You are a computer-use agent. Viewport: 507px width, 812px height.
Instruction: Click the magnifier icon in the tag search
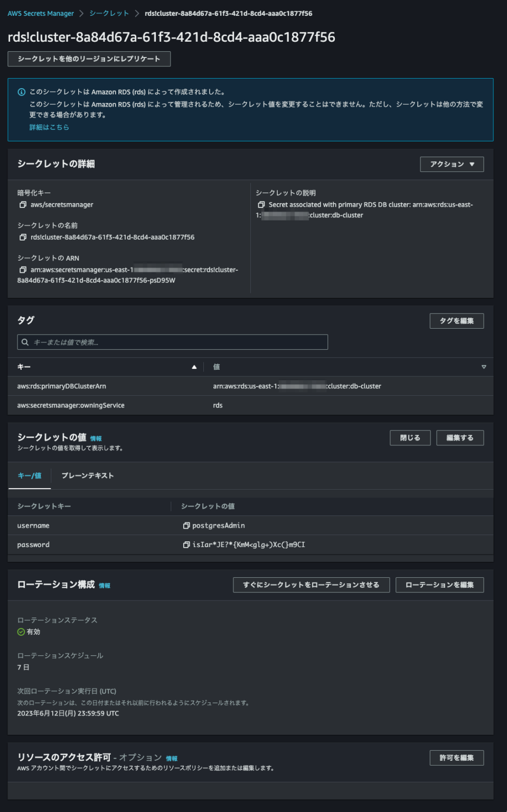(25, 342)
